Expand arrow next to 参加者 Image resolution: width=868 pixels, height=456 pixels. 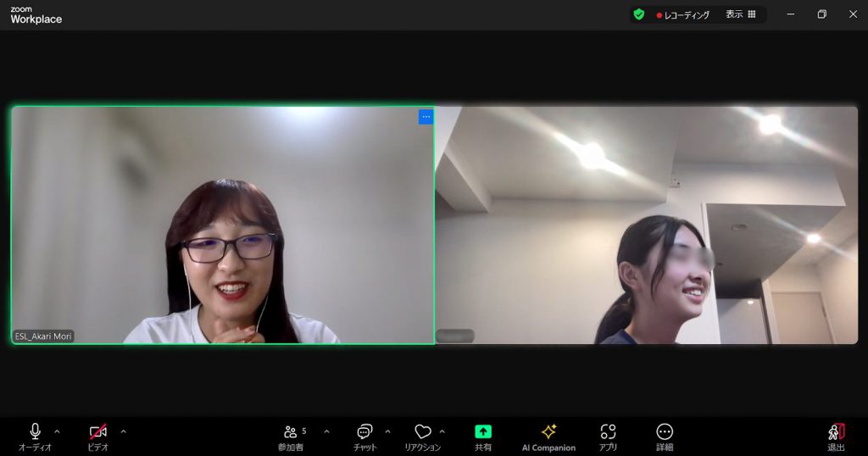[326, 431]
